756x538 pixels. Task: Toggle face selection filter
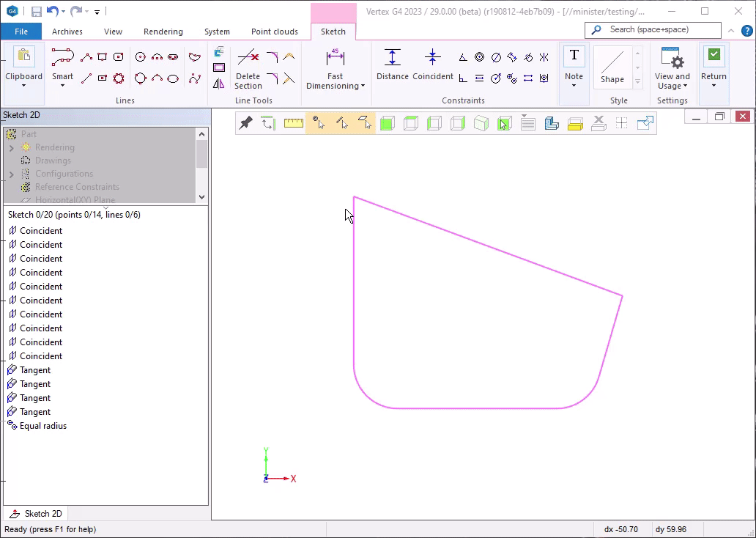pos(364,123)
